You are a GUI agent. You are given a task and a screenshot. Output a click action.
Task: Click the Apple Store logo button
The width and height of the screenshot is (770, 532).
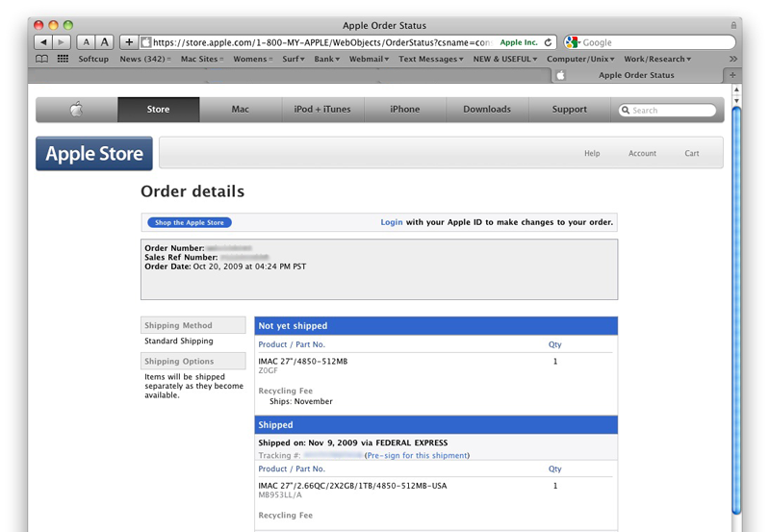(x=94, y=154)
